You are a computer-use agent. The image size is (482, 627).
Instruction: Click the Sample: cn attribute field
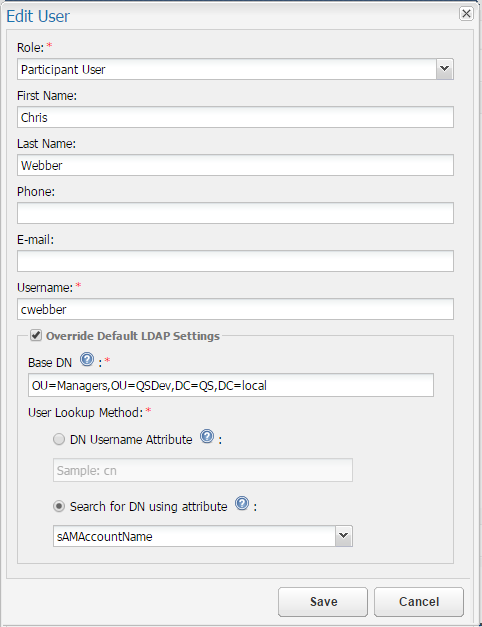203,470
